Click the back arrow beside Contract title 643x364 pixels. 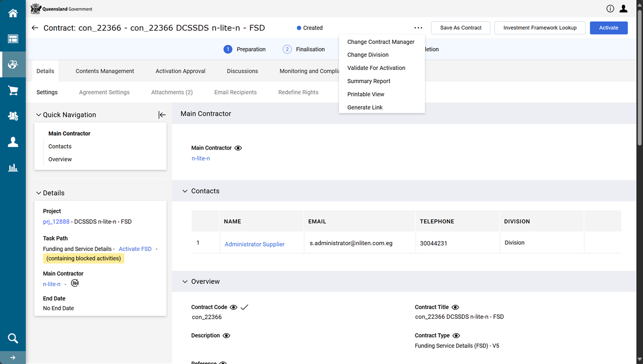[x=35, y=28]
